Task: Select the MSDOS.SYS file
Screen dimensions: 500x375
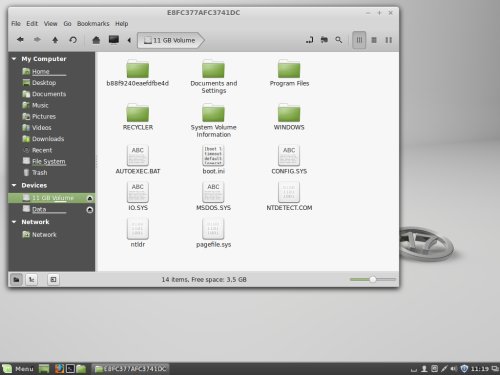Action: pos(214,197)
